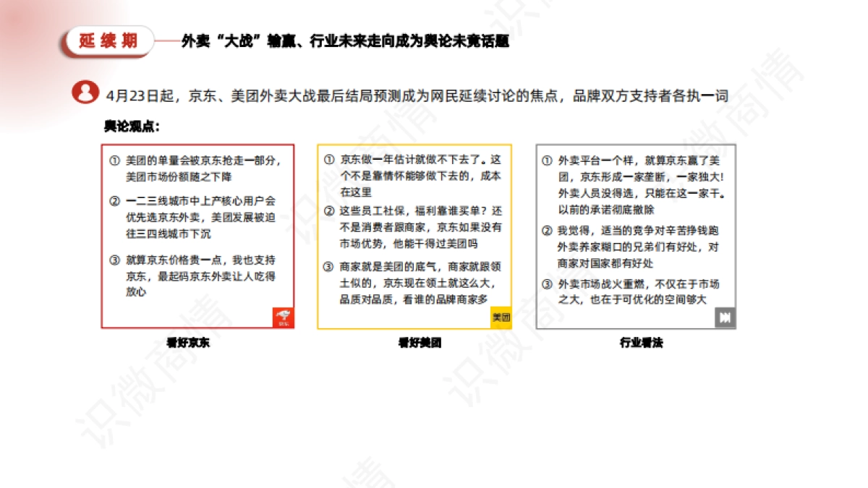Click the circled ① in the 看好京东 box

pyautogui.click(x=112, y=159)
